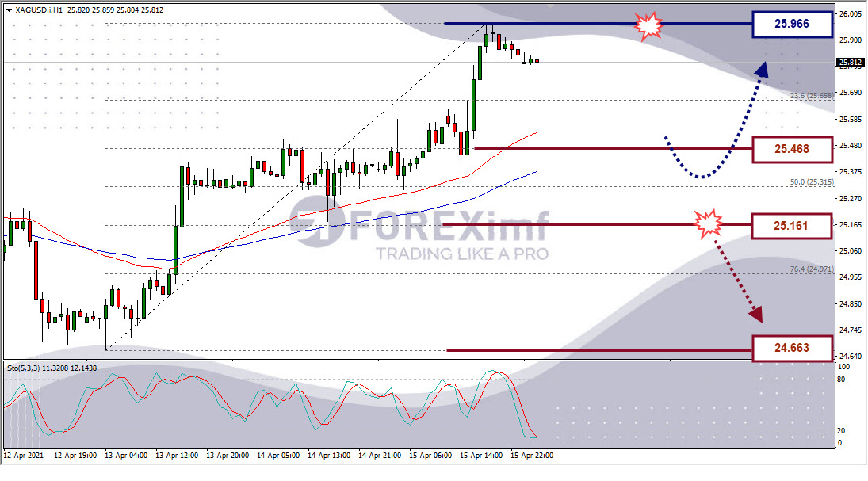Image resolution: width=868 pixels, height=481 pixels.
Task: Click the stochastic scale value 0
Action: tap(839, 443)
